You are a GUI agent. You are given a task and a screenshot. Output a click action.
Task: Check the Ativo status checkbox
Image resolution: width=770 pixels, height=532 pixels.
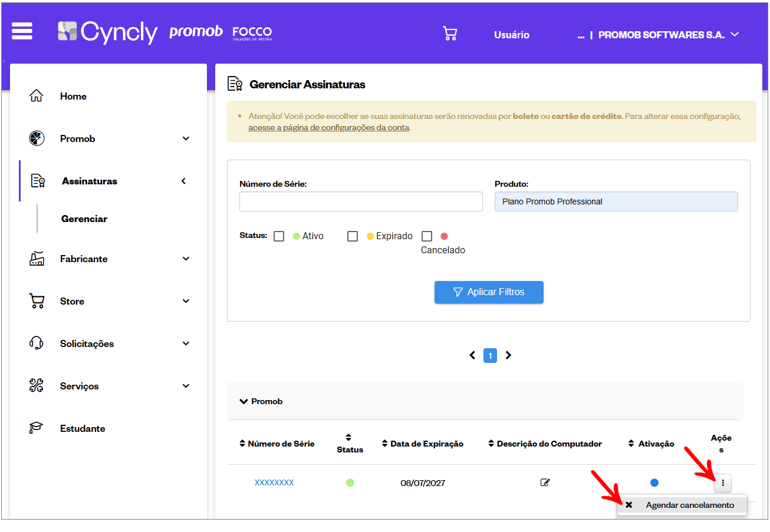(x=279, y=236)
